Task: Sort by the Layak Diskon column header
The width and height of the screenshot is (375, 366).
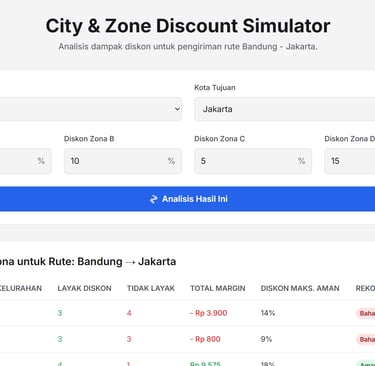Action: [84, 288]
